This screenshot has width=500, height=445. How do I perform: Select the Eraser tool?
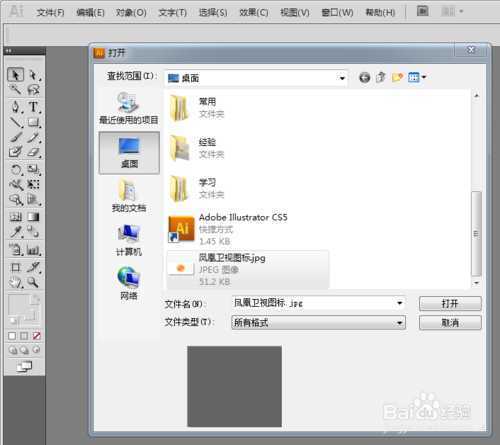click(33, 152)
